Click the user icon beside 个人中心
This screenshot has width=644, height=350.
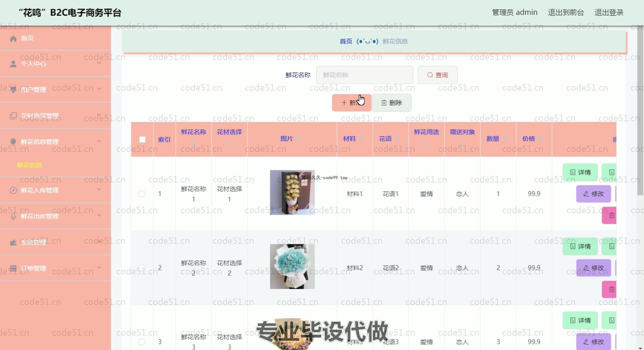click(x=13, y=64)
